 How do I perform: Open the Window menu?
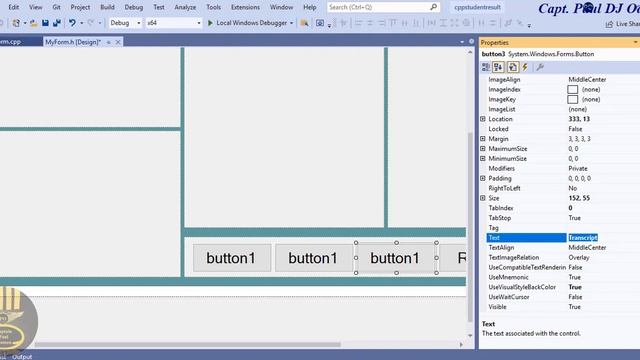click(x=281, y=7)
